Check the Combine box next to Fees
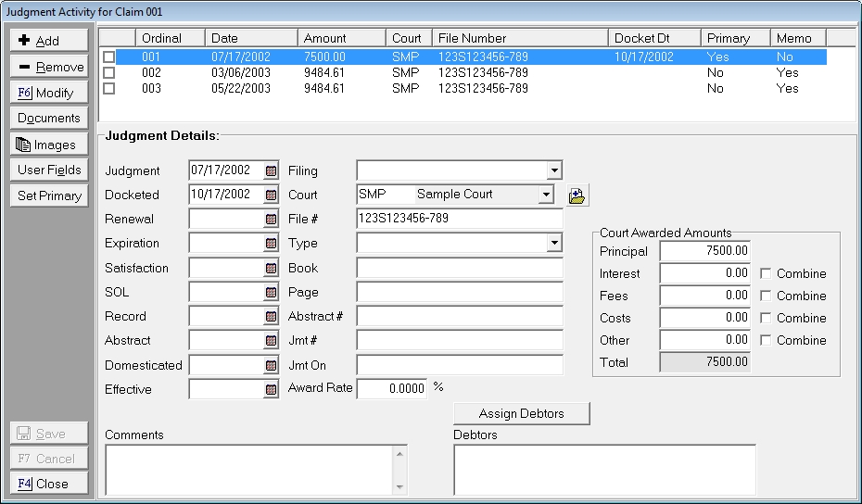862x504 pixels. tap(766, 296)
